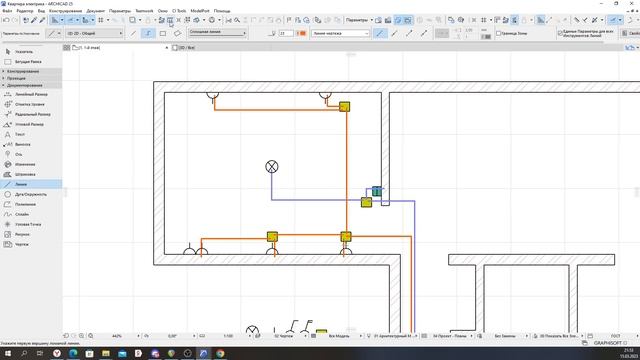Open the Документ menu

96,11
